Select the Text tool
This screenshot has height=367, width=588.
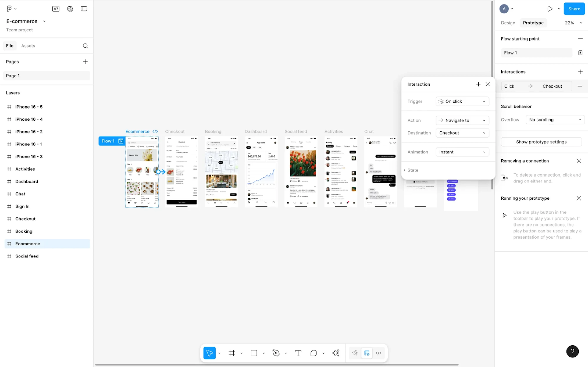point(298,353)
